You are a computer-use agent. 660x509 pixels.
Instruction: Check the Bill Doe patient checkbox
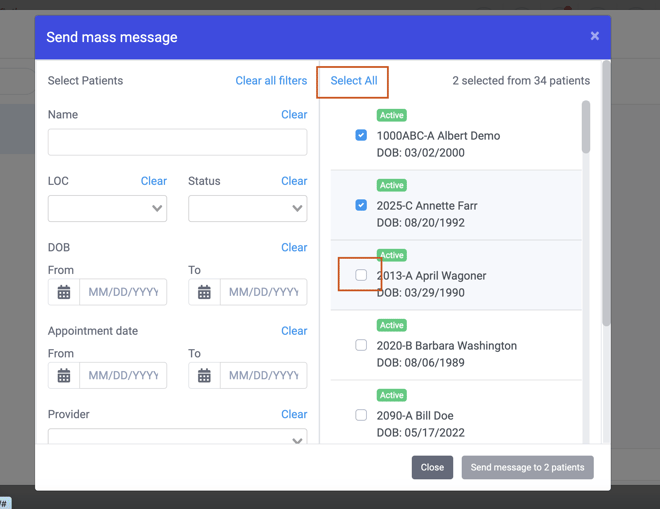(361, 415)
